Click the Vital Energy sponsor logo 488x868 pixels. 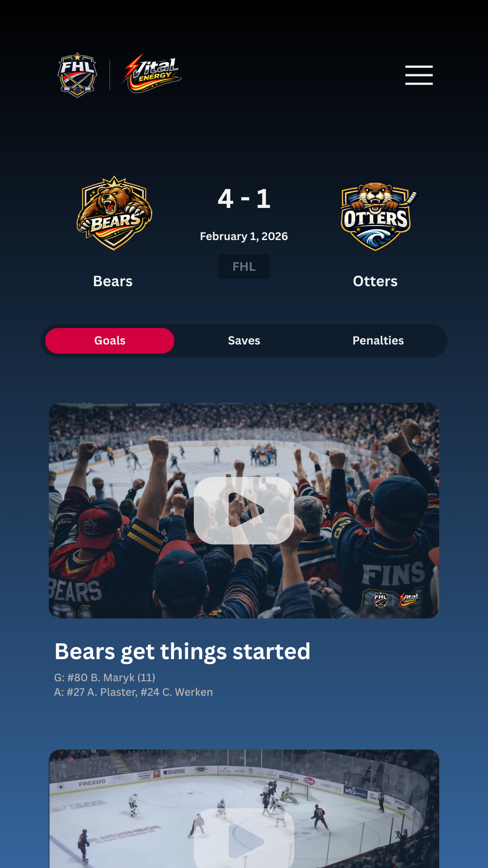click(x=152, y=73)
